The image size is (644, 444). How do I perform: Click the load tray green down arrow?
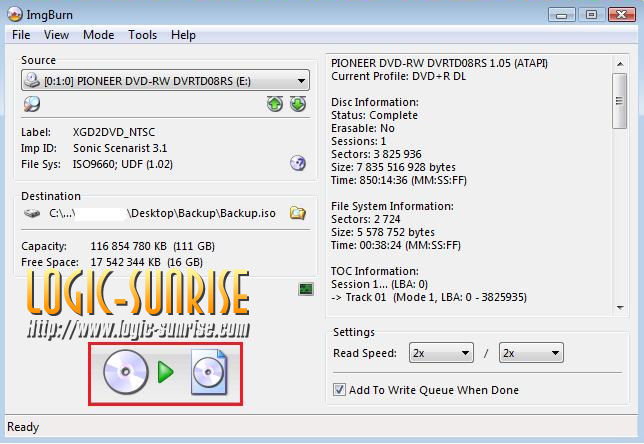click(x=297, y=104)
